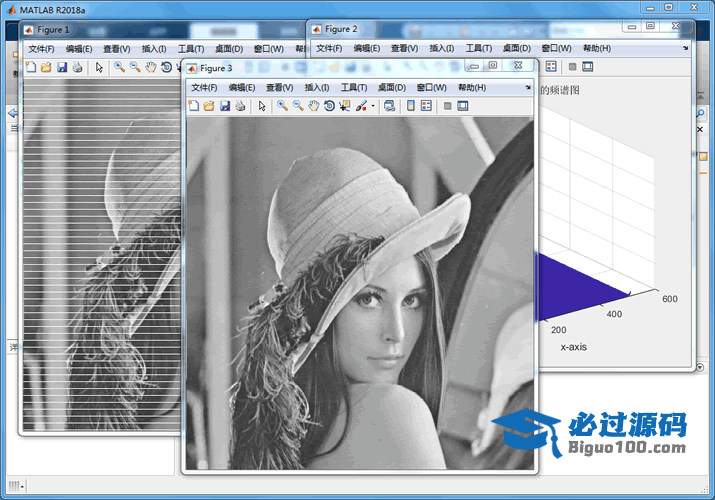The width and height of the screenshot is (715, 500).
Task: Click Open File icon in Figure 3 toolbar
Action: click(209, 106)
